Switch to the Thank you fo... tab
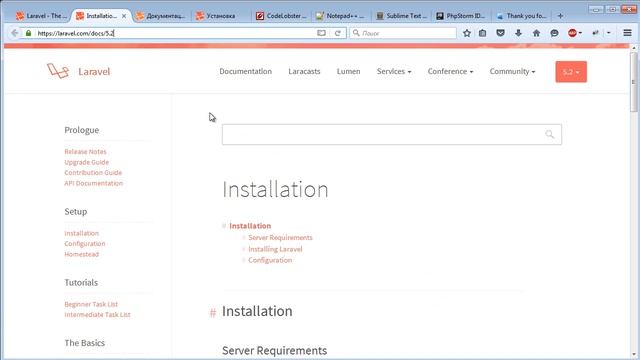Image resolution: width=640 pixels, height=360 pixels. [521, 16]
